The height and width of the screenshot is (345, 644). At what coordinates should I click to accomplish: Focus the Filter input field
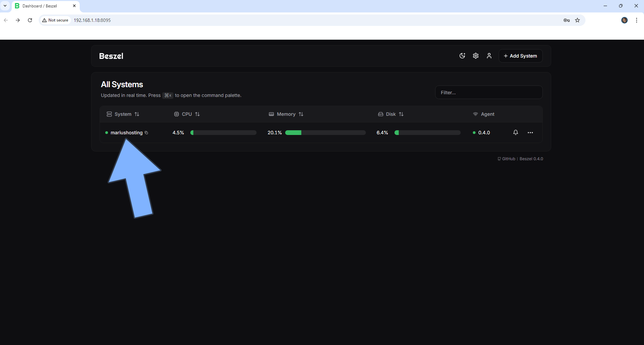coord(489,92)
